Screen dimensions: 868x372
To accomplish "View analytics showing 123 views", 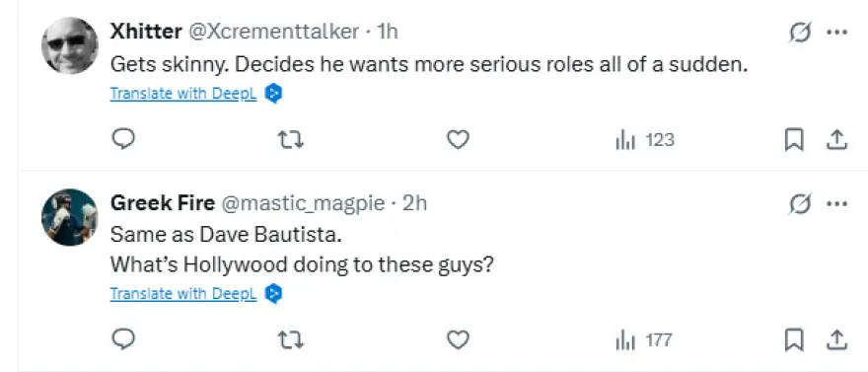I will pos(645,140).
